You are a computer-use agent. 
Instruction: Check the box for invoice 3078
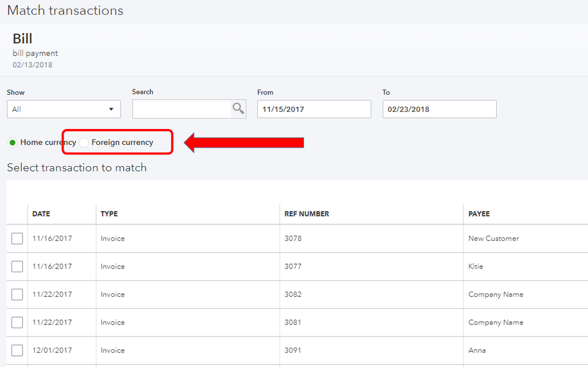[17, 239]
